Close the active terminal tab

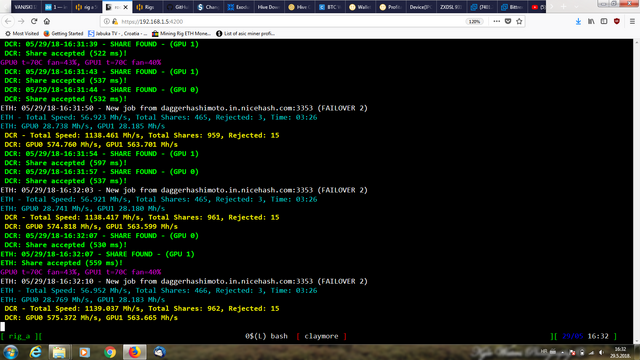coord(125,7)
